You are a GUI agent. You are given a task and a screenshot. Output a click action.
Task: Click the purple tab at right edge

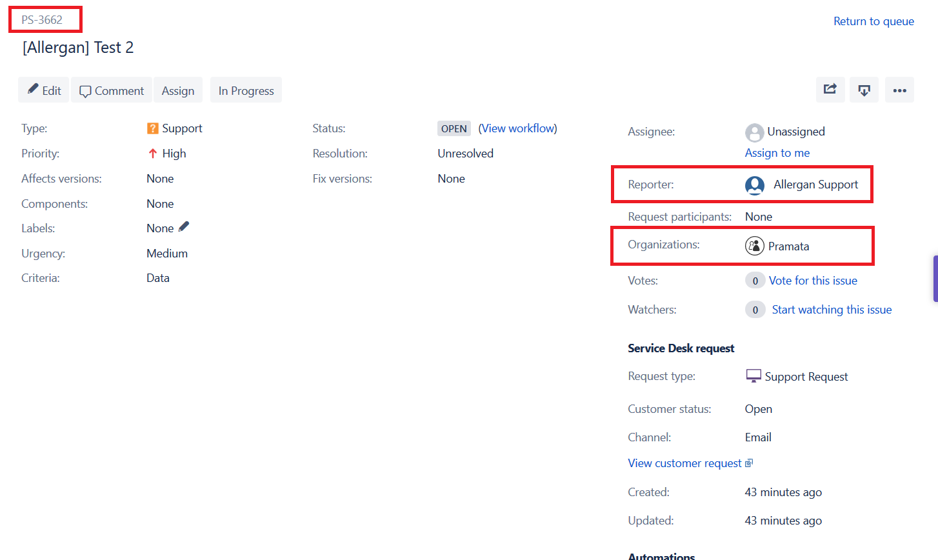click(935, 278)
